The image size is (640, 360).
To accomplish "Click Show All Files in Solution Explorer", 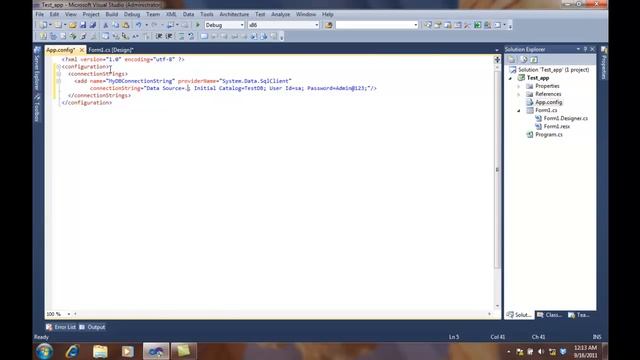I will click(x=524, y=60).
